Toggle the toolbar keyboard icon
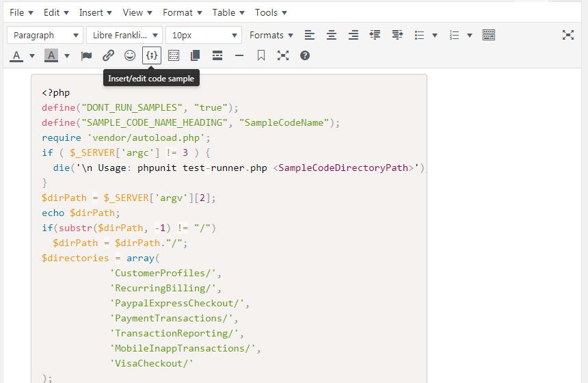This screenshot has width=588, height=383. click(489, 35)
